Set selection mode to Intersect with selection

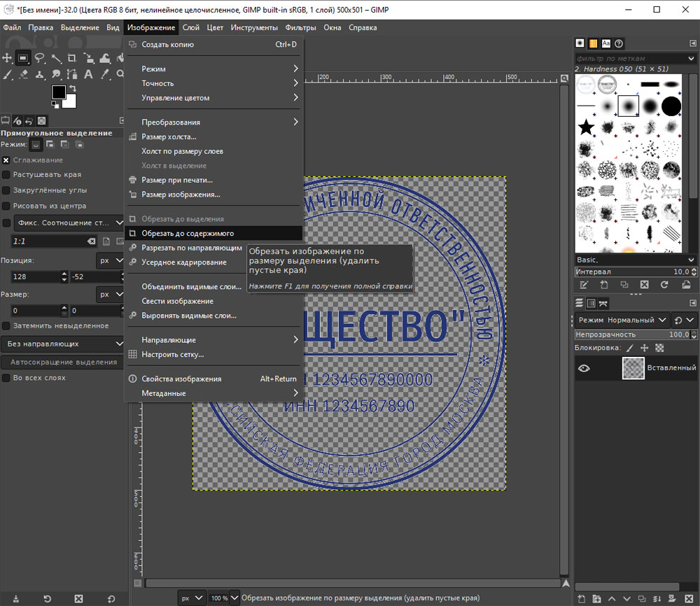[80, 145]
